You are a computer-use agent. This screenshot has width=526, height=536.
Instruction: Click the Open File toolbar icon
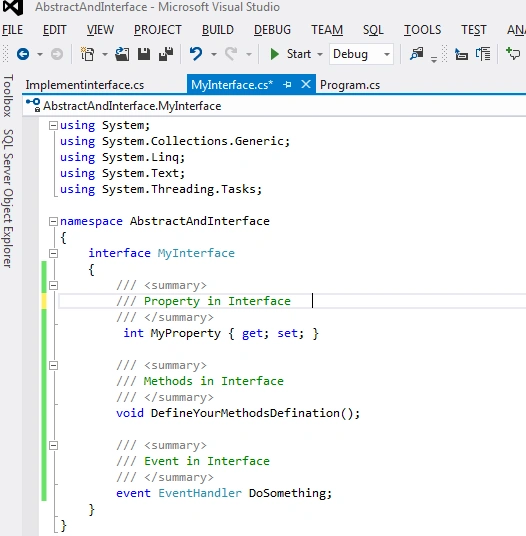tap(122, 54)
